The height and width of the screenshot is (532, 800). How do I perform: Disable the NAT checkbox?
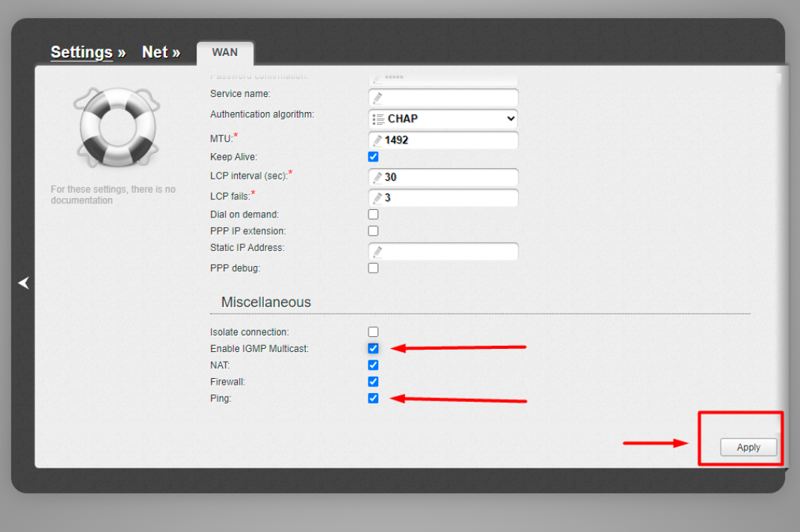pyautogui.click(x=373, y=365)
